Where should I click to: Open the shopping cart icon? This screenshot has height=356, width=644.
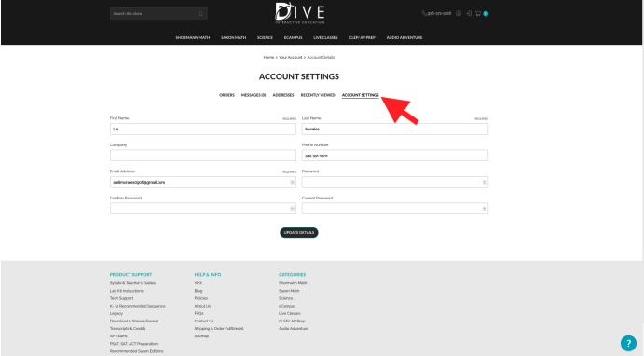coord(478,14)
